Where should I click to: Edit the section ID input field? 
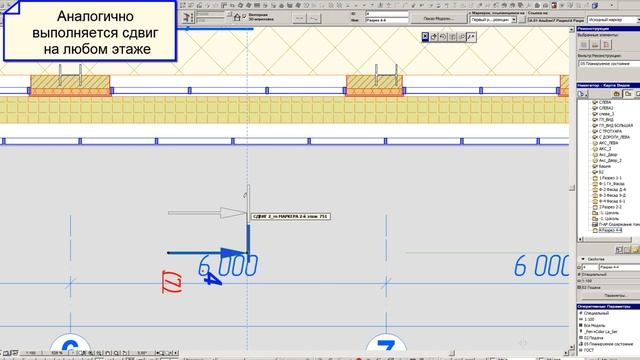click(387, 14)
